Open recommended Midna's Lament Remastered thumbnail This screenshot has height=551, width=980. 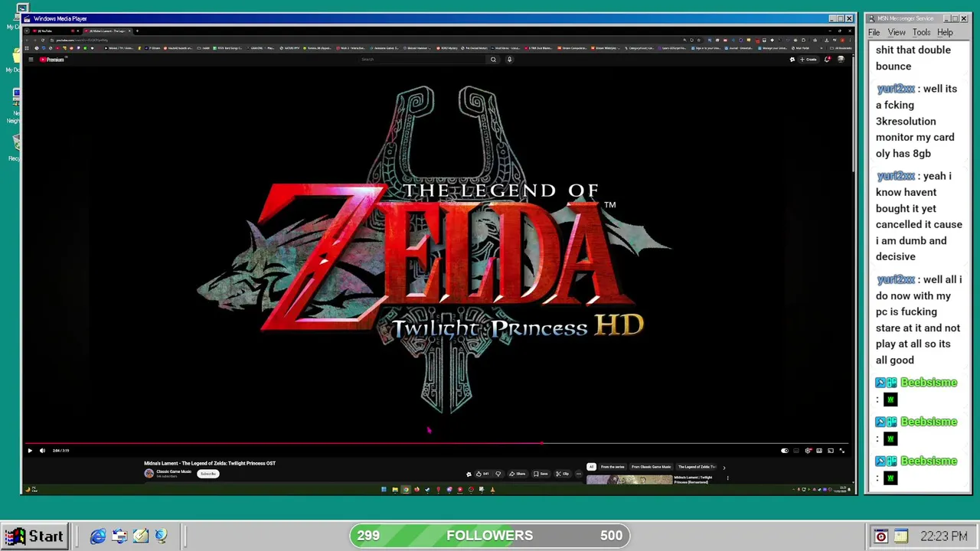coord(629,480)
